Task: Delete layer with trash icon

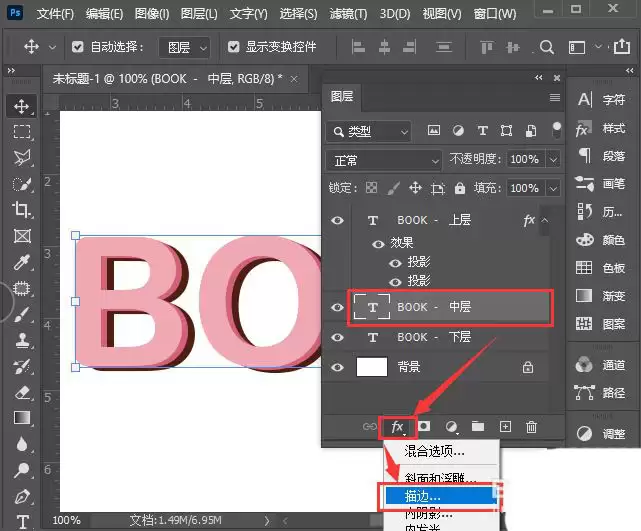Action: 531,427
